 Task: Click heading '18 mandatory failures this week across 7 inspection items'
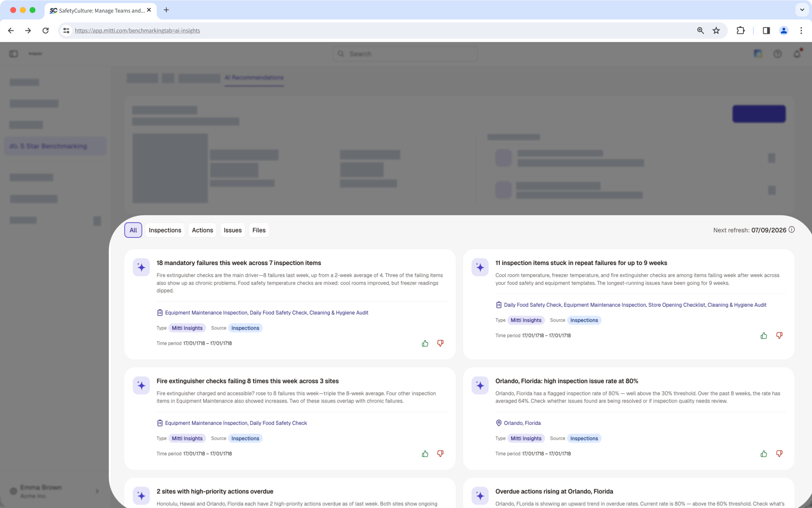pos(239,263)
